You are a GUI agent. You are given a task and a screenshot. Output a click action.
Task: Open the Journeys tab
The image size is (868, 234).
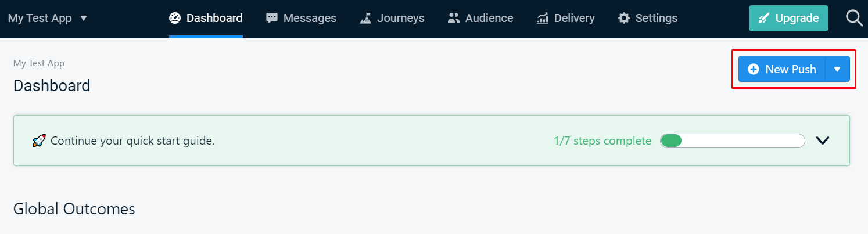400,18
